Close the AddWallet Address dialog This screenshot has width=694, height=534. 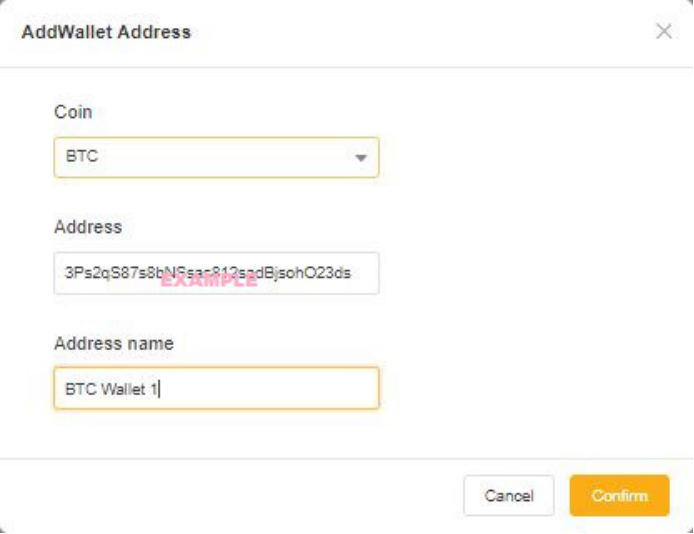(663, 31)
